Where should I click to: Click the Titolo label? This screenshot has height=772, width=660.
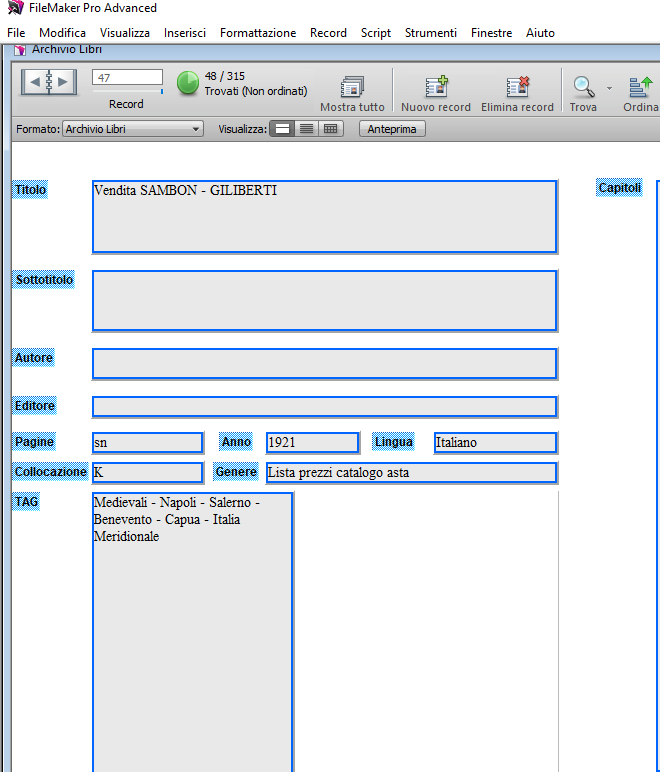coord(30,190)
